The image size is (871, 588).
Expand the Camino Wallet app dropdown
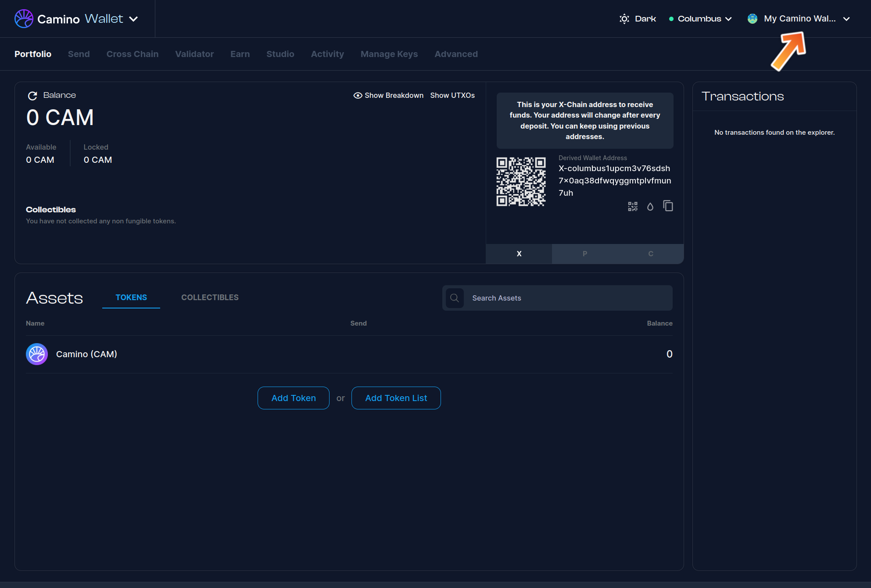tap(133, 19)
